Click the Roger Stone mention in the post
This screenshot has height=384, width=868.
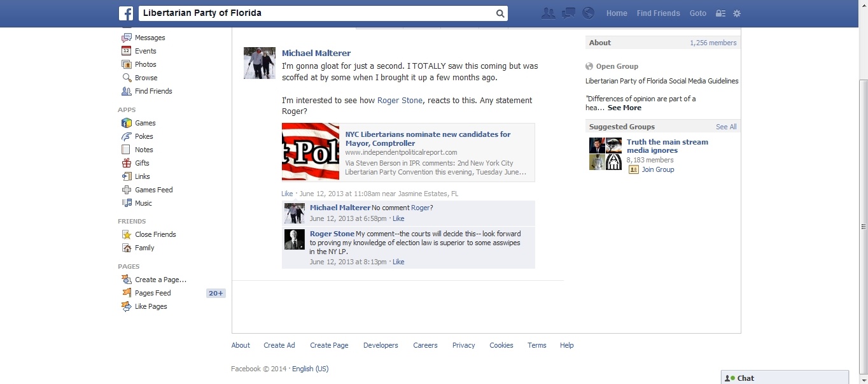point(400,101)
